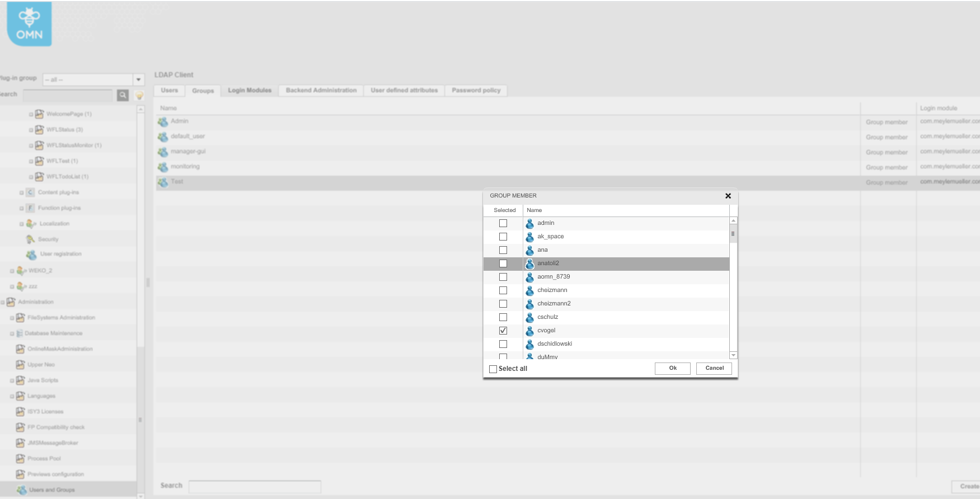The height and width of the screenshot is (499, 980).
Task: Click the Database Maintenance icon
Action: [20, 333]
